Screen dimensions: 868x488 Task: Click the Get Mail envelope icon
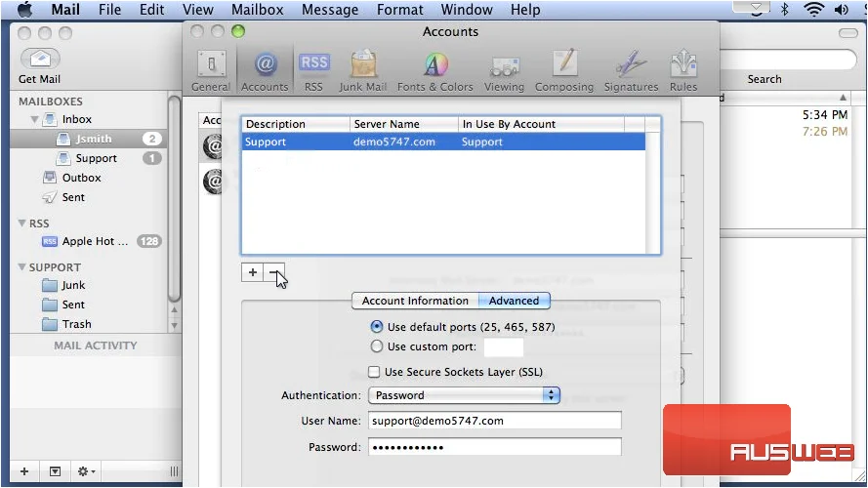[x=40, y=59]
